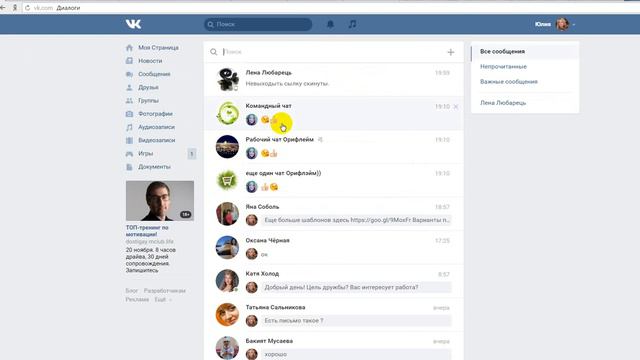Screen dimensions: 640x360
Task: Open Фотографии from sidebar
Action: point(155,114)
